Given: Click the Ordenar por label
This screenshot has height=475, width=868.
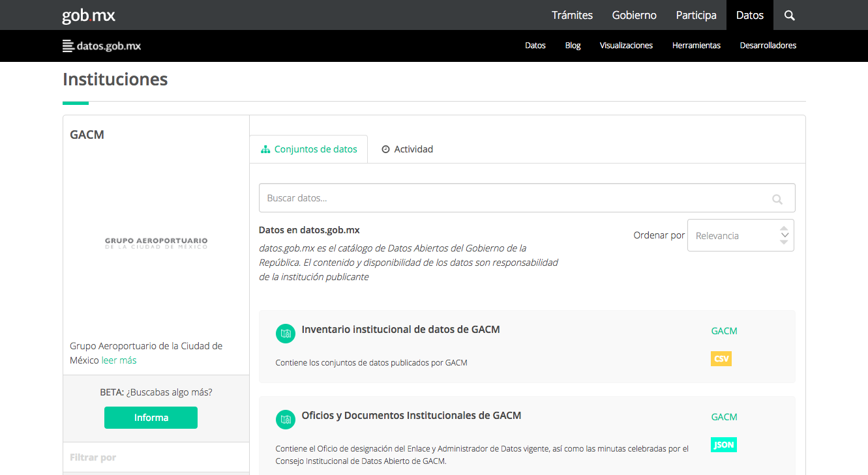Looking at the screenshot, I should point(659,235).
